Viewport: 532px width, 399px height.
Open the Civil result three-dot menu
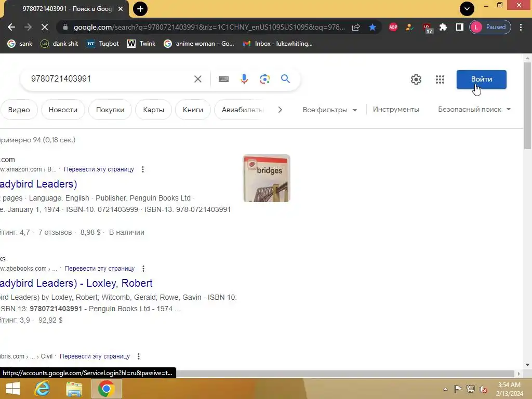[x=138, y=356]
